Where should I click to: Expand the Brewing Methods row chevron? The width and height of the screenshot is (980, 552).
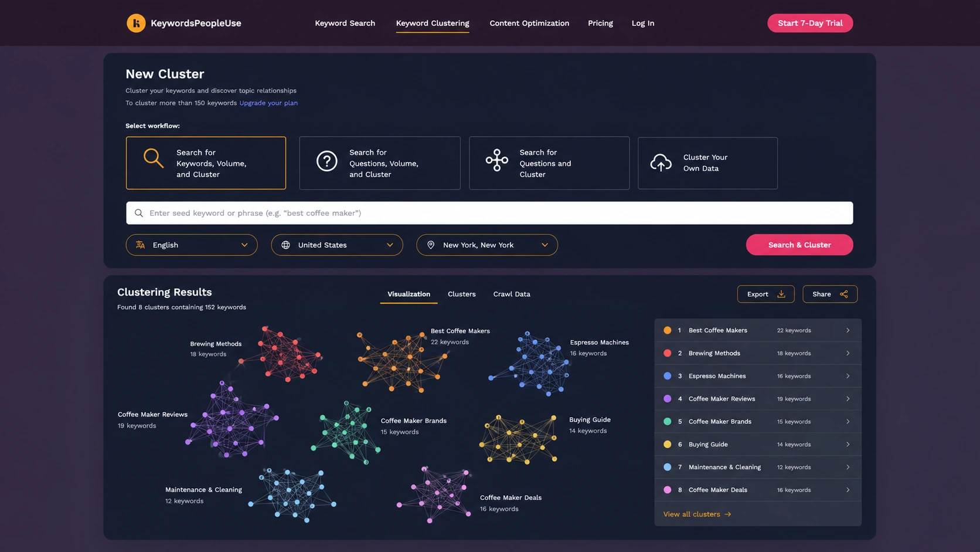click(848, 353)
